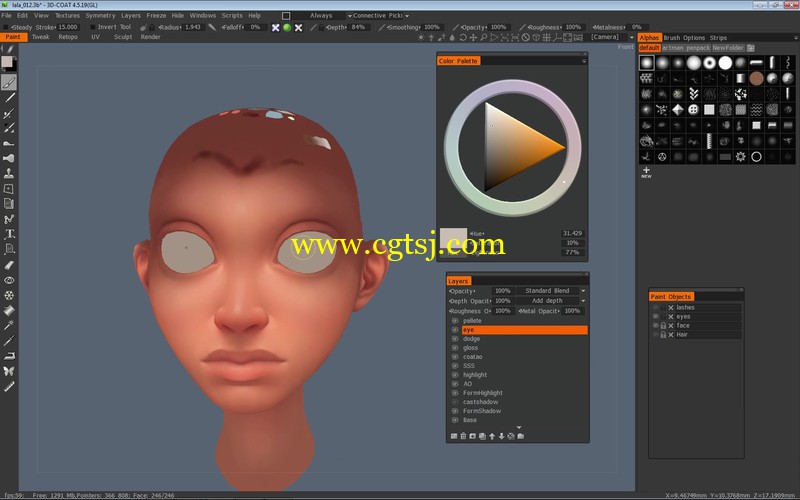Choose the solid white round alpha brush
Screen dimensions: 800x500
[x=725, y=63]
